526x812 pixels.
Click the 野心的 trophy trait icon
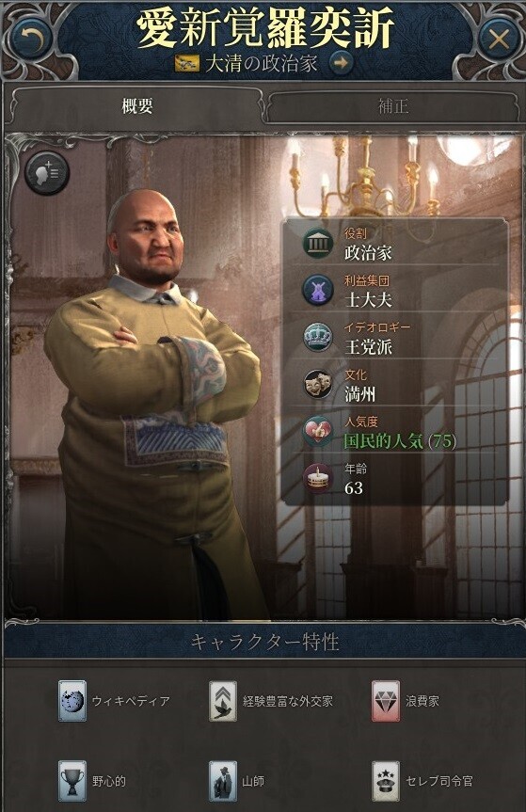pos(72,780)
